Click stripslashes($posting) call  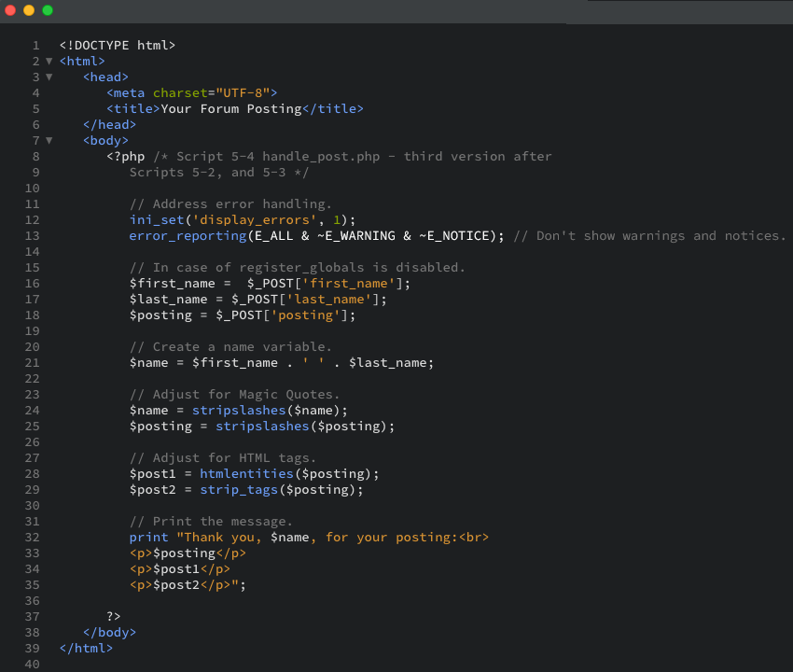coord(305,427)
